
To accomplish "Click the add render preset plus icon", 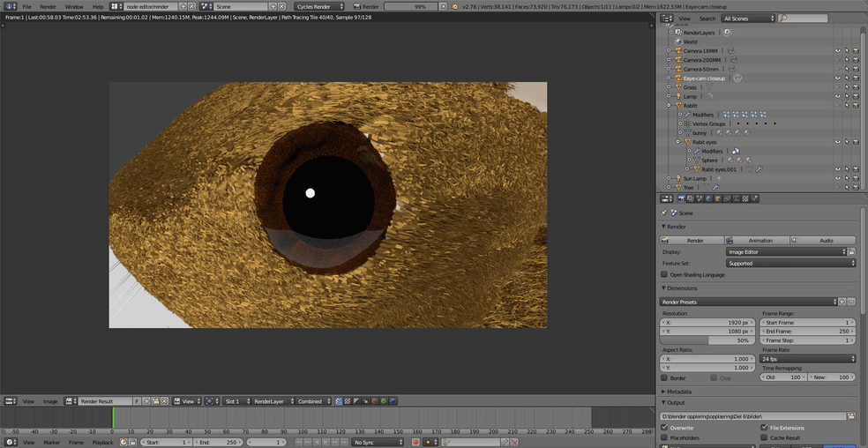I will click(x=842, y=302).
